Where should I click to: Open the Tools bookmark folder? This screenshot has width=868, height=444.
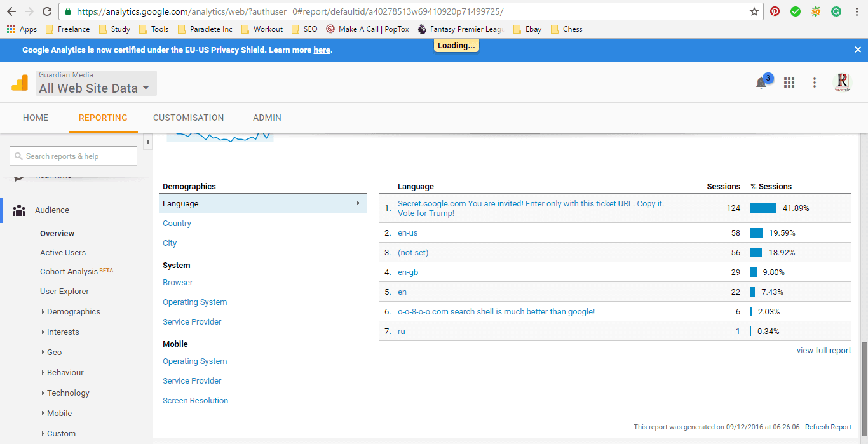[154, 29]
